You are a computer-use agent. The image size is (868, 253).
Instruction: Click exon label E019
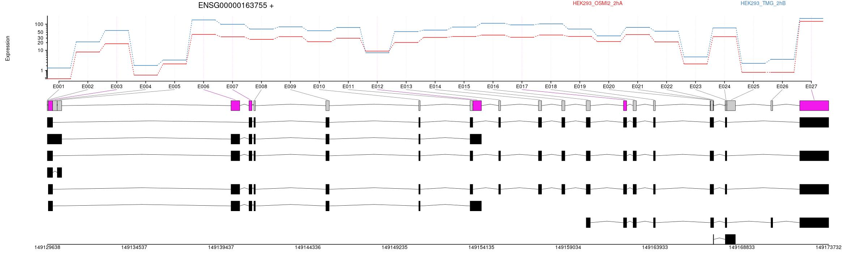[x=580, y=86]
